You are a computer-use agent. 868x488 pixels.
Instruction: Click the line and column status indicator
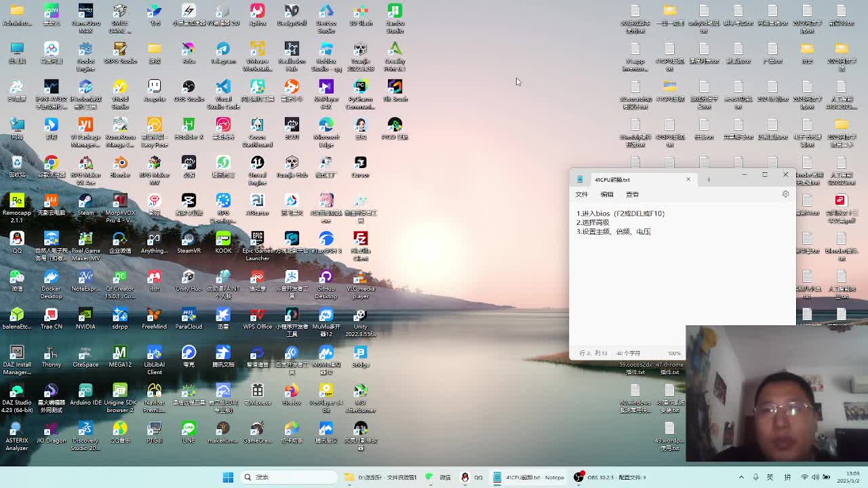593,353
